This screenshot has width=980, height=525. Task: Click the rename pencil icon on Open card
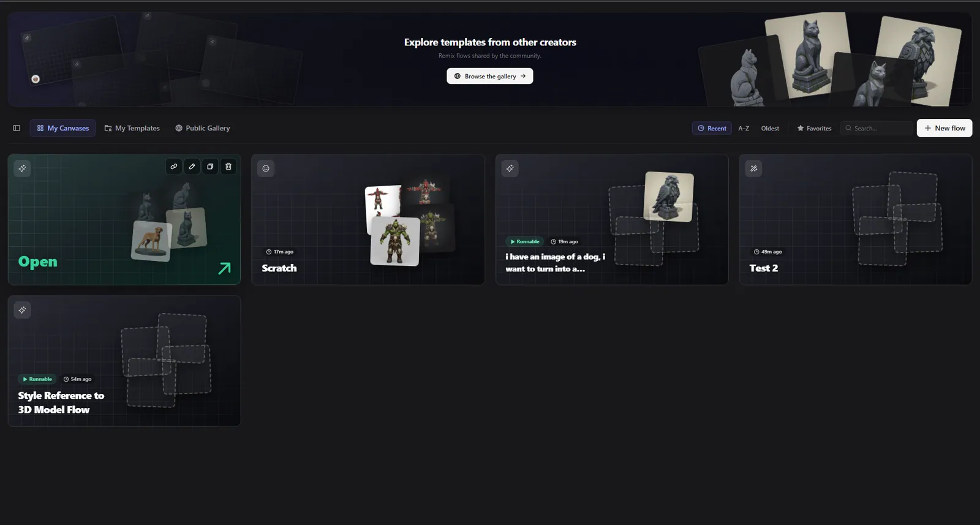coord(192,167)
